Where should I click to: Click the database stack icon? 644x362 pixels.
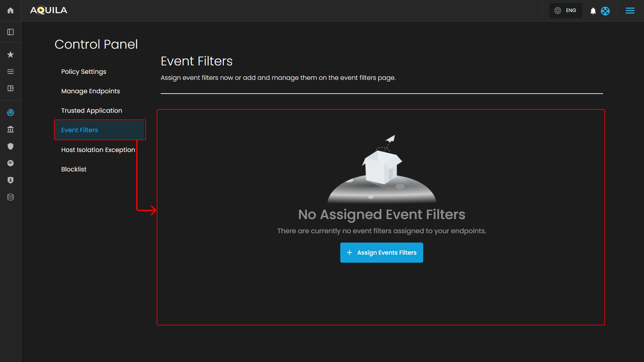pos(10,197)
